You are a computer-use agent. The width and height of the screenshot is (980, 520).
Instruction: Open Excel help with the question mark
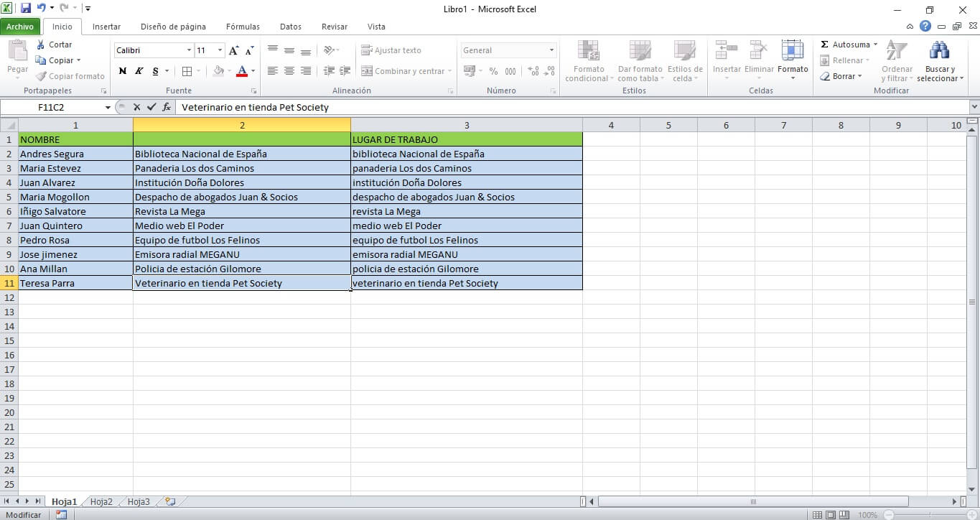coord(925,27)
